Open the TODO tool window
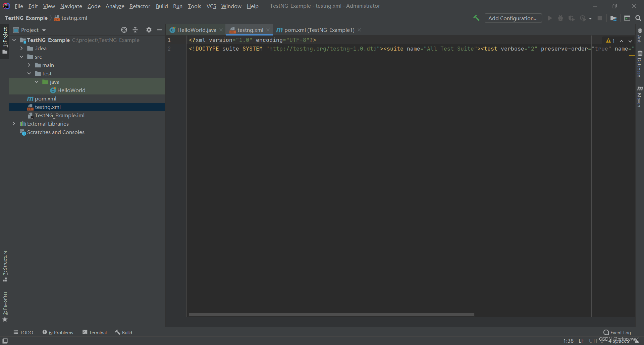The height and width of the screenshot is (345, 644). 23,332
